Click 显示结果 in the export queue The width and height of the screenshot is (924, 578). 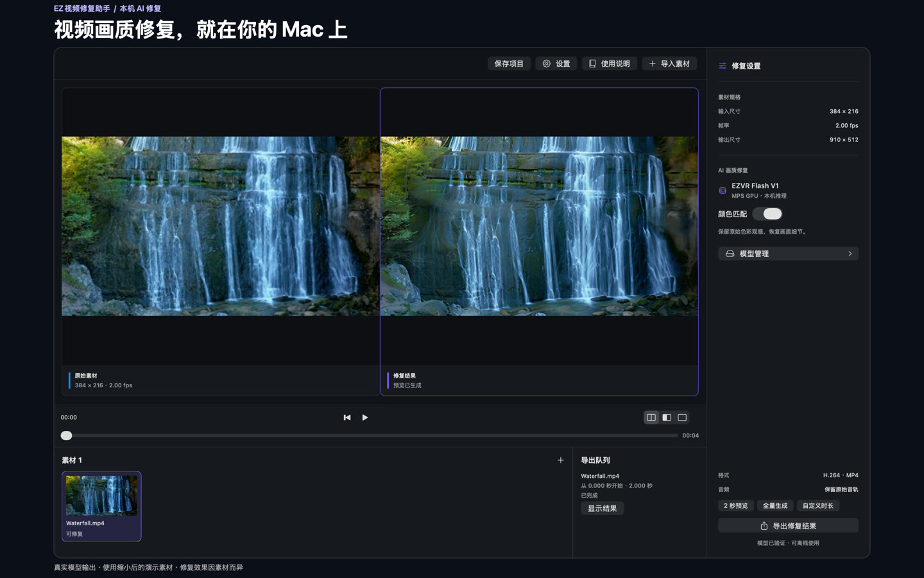coord(603,508)
